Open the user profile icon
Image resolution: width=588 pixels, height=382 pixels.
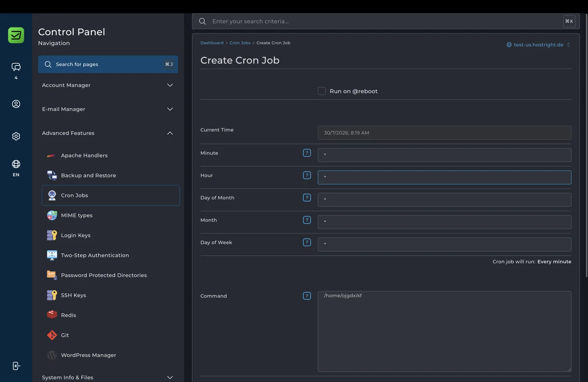pos(16,104)
